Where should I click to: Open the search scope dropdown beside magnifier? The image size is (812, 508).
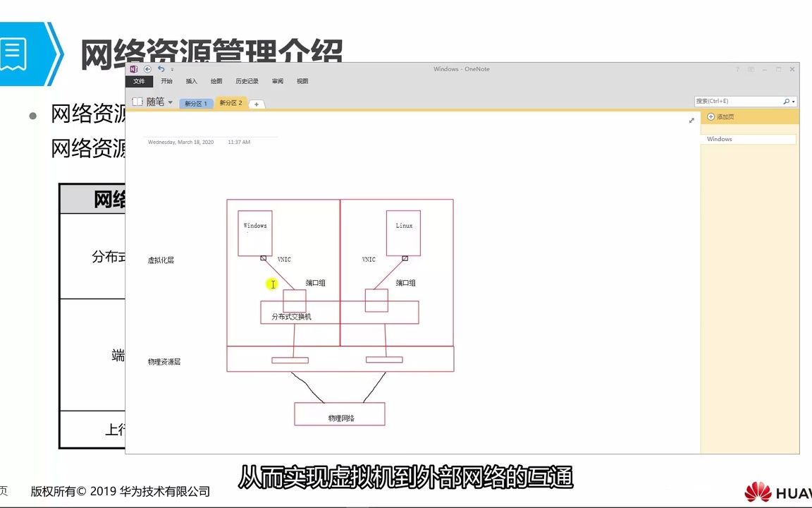point(794,101)
